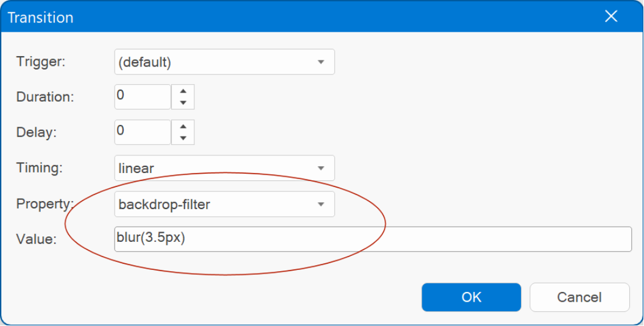Screen dimensions: 644x326
Task: Click inside the Duration number field
Action: click(143, 97)
